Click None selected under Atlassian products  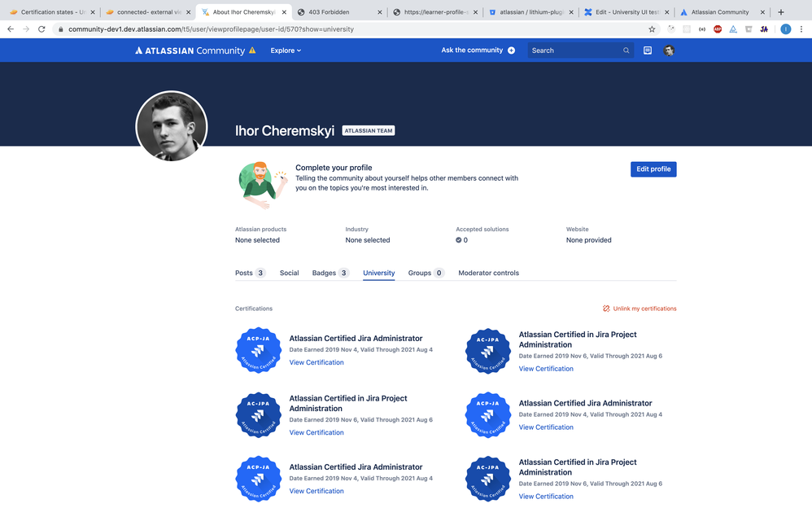[257, 240]
